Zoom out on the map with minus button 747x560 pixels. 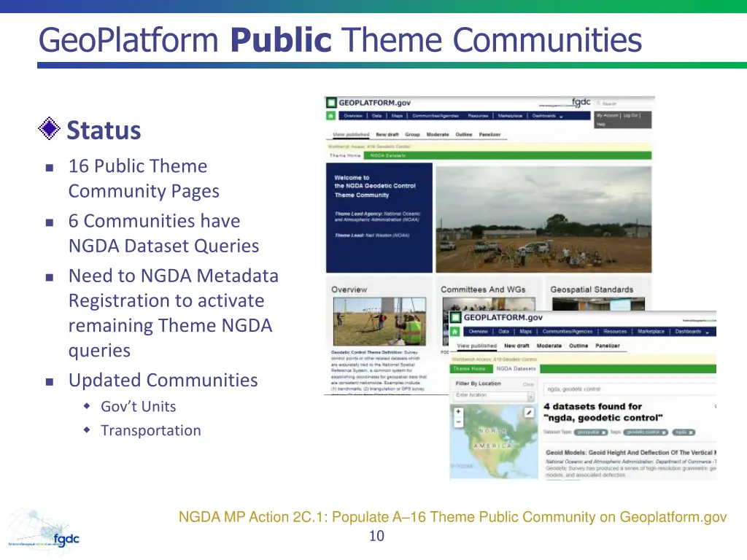[458, 422]
